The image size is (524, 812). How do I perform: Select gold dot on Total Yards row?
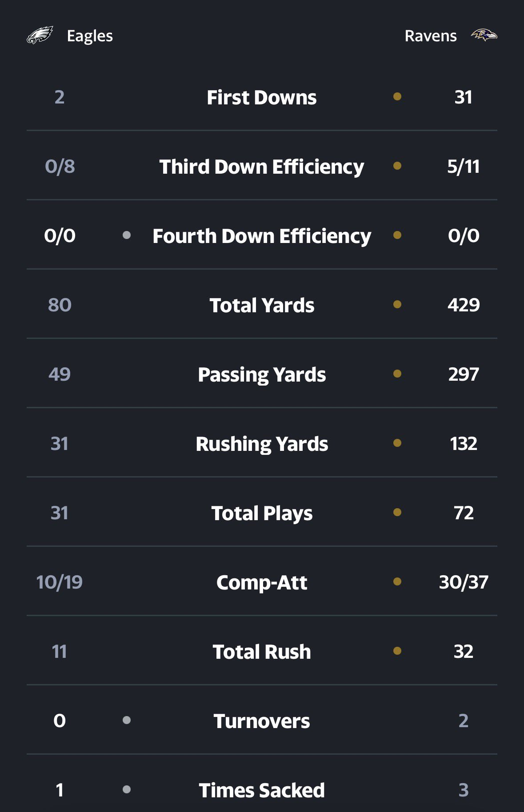397,304
